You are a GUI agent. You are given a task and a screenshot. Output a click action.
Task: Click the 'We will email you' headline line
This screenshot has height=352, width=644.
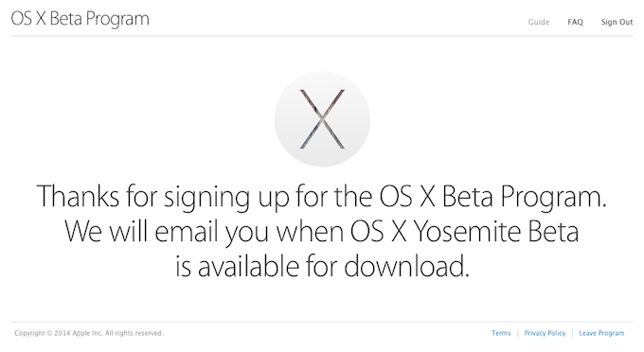click(322, 232)
